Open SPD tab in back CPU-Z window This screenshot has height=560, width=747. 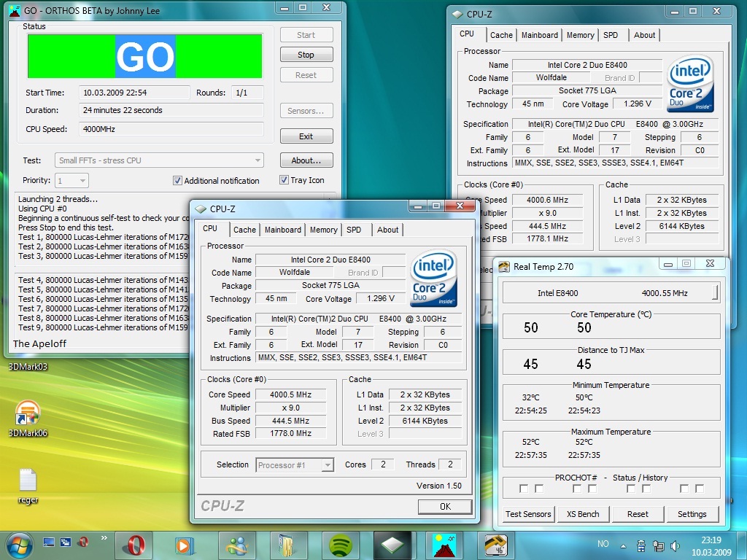(x=611, y=35)
